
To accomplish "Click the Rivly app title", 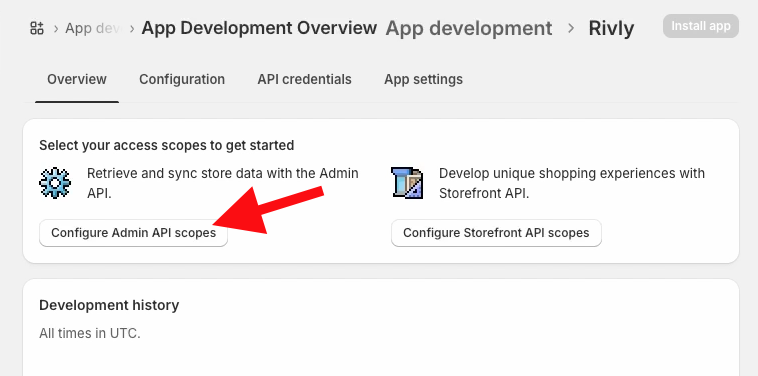I will click(611, 29).
